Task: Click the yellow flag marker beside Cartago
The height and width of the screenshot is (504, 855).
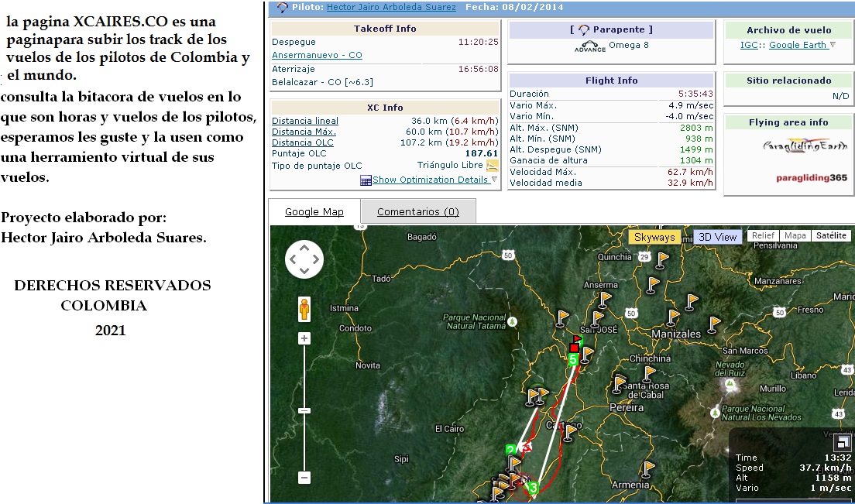Action: (x=570, y=432)
